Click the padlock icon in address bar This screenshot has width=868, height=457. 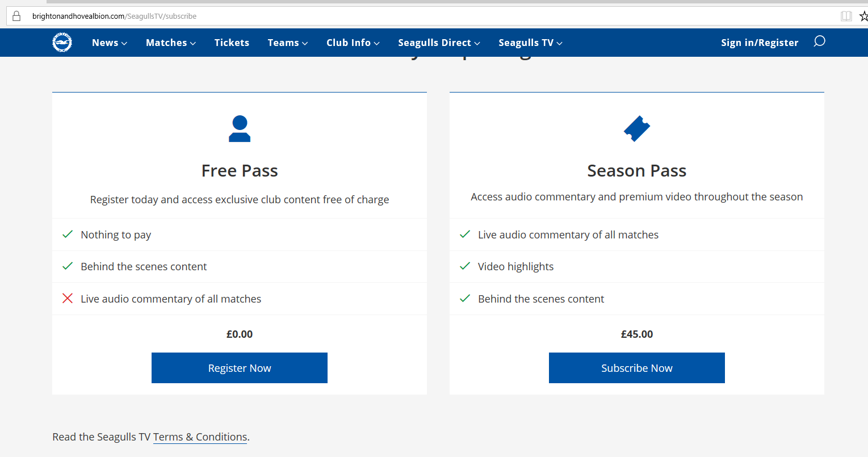click(16, 16)
